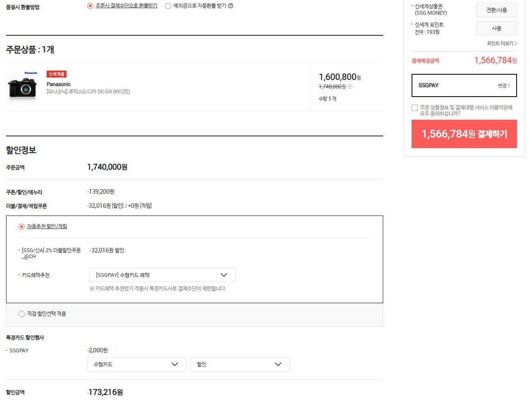Open the 수협카드 card selection dropdown
Screen dimensions: 532x414
click(x=137, y=364)
